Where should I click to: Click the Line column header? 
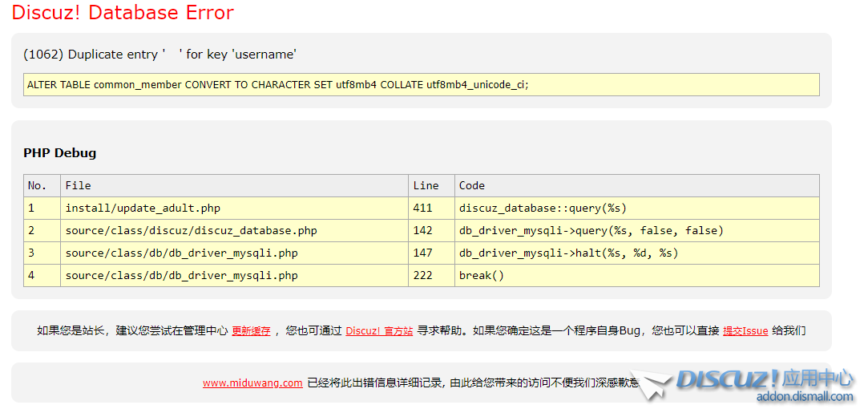[x=432, y=185]
